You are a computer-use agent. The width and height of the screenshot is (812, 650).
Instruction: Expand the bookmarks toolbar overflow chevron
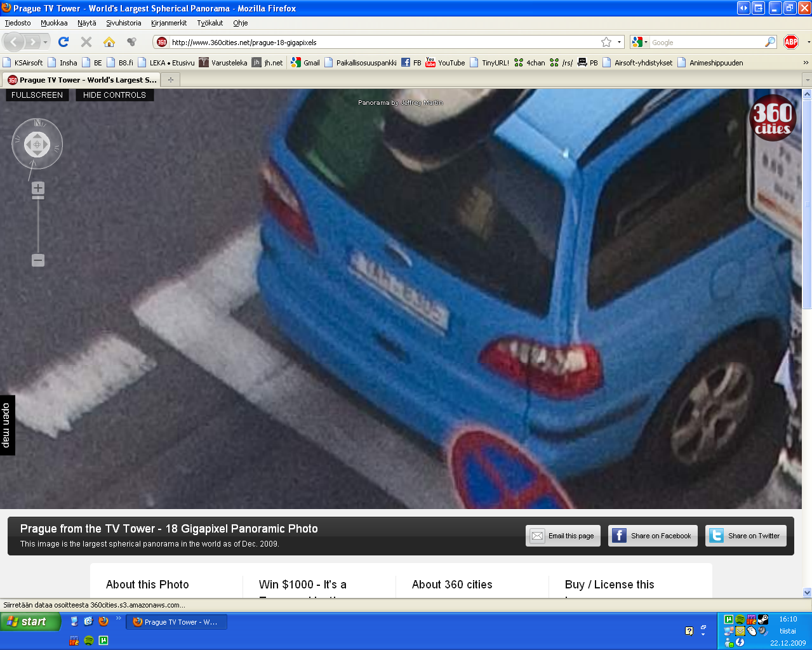[x=806, y=62]
